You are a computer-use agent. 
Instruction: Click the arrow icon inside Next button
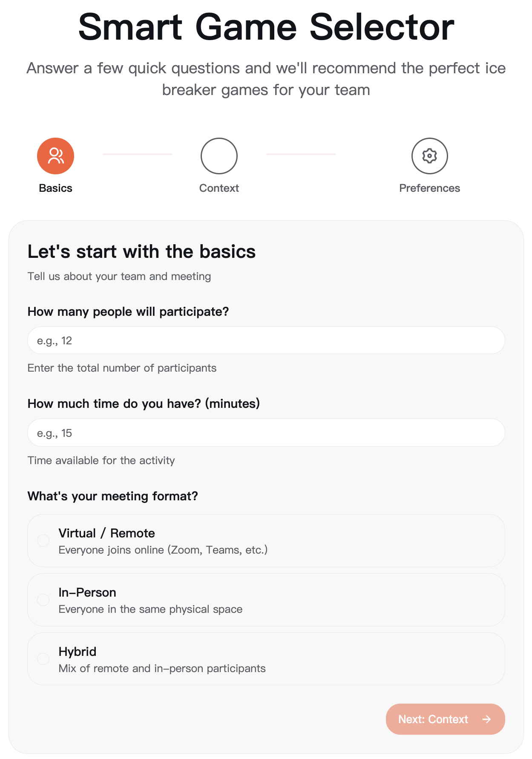coord(486,719)
